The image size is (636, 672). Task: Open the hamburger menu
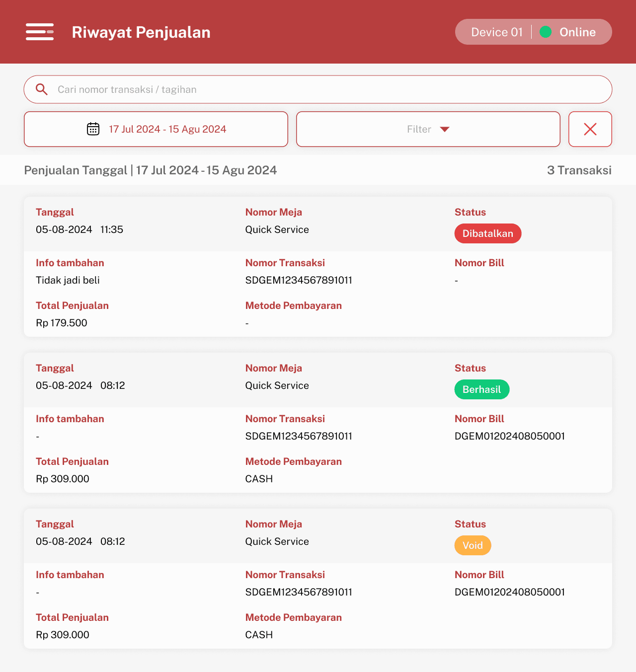coord(40,32)
